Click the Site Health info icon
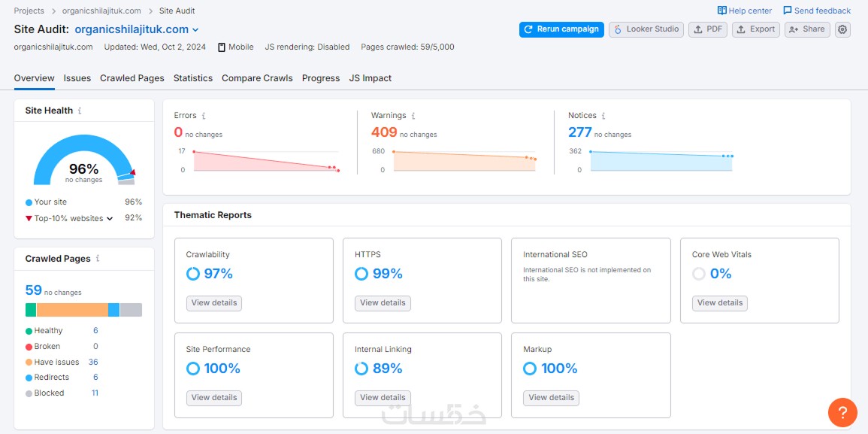The image size is (868, 434). (x=80, y=111)
